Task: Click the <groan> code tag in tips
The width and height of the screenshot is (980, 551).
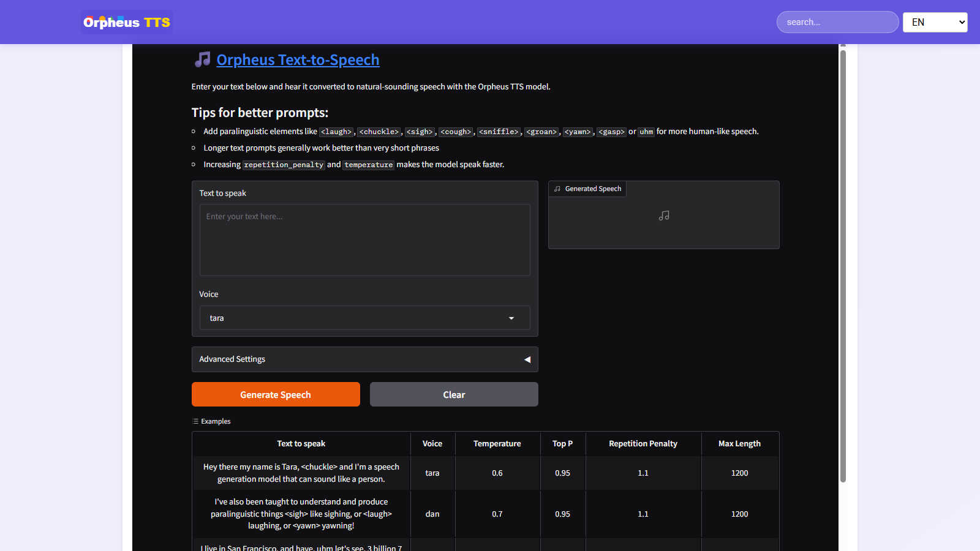Action: [x=541, y=132]
